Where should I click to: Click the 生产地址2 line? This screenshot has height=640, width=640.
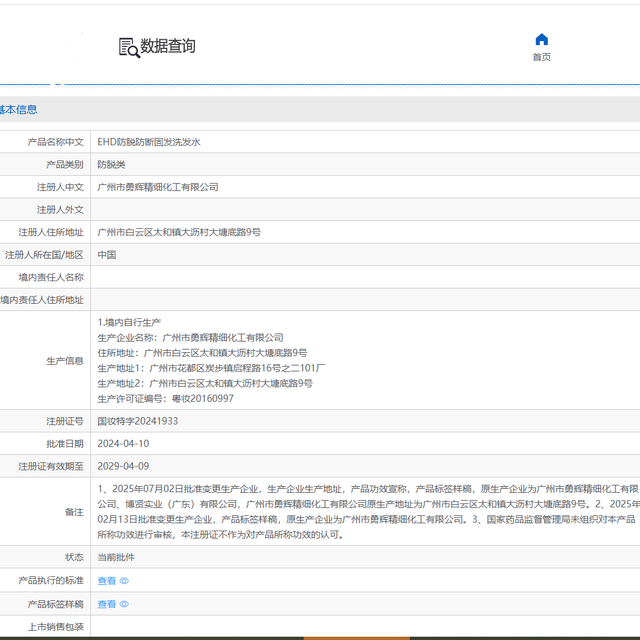click(205, 383)
